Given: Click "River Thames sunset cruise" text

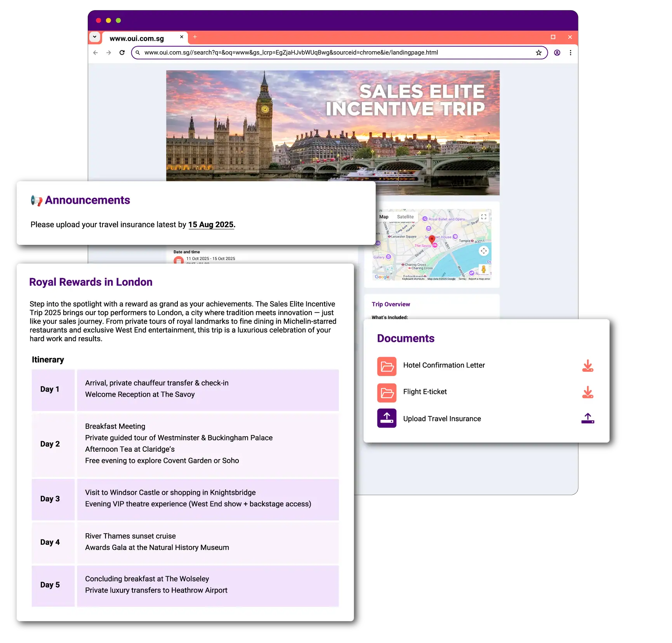Looking at the screenshot, I should [130, 536].
